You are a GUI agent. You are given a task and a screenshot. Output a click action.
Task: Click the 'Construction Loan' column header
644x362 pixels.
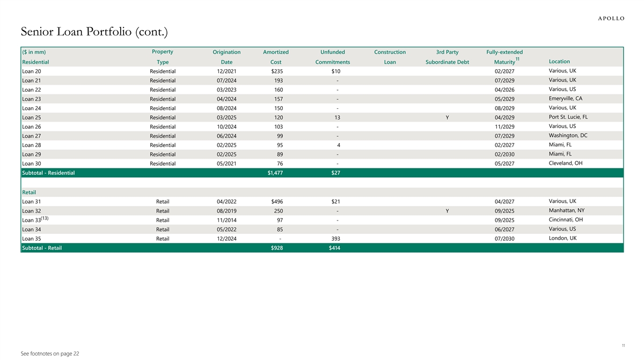click(390, 57)
